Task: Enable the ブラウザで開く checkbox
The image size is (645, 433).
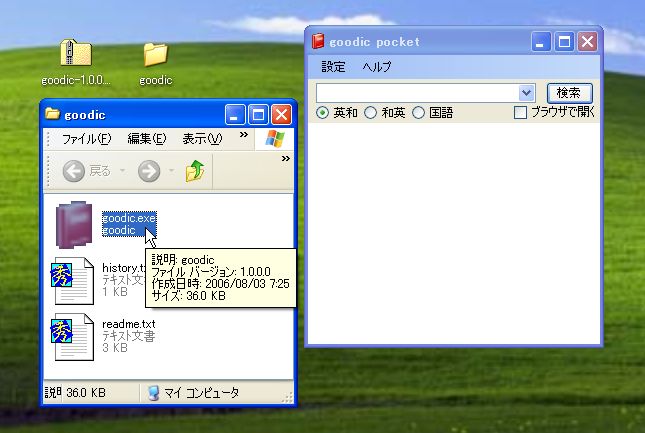Action: (x=520, y=113)
